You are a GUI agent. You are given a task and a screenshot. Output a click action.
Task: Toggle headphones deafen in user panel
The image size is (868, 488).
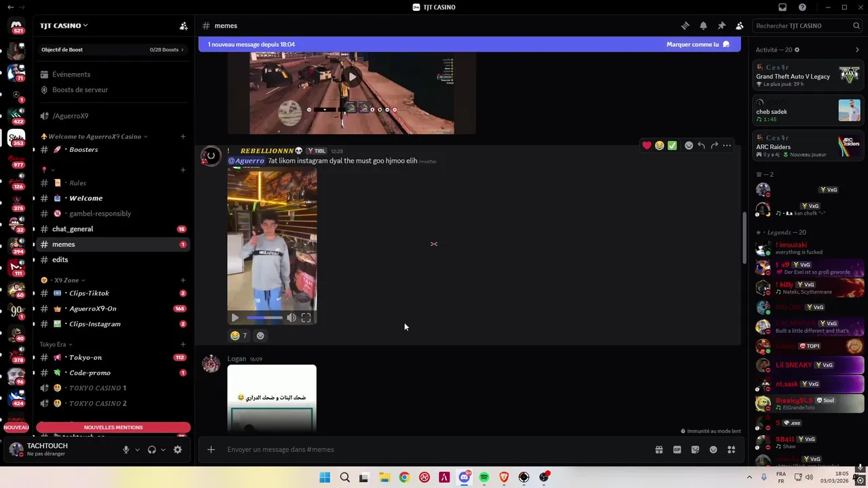pos(152,449)
